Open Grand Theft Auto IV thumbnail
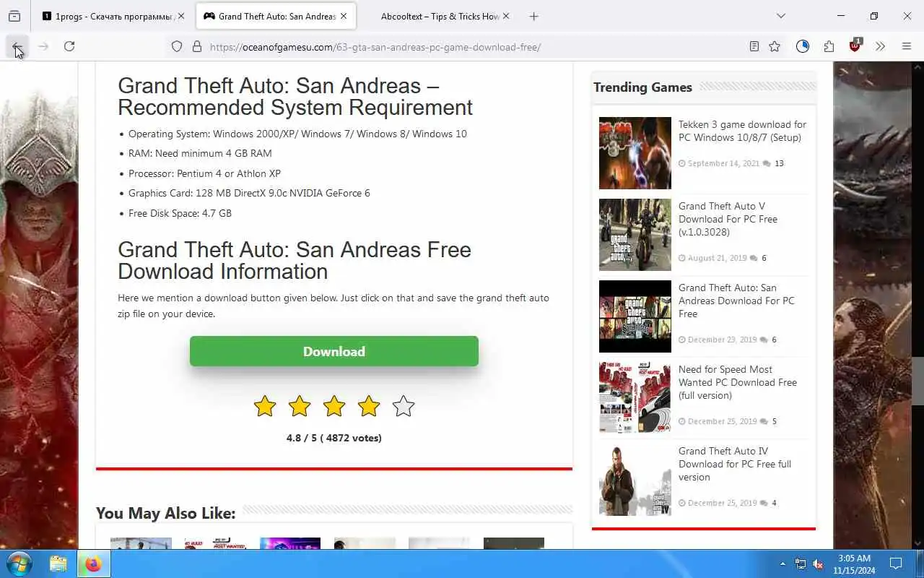Viewport: 924px width, 578px height. [x=635, y=480]
